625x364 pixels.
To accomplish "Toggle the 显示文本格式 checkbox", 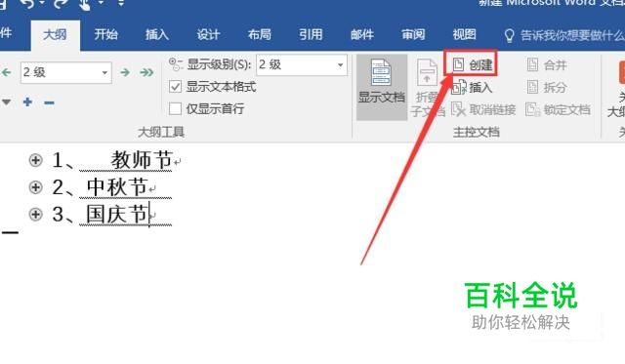I will click(175, 87).
